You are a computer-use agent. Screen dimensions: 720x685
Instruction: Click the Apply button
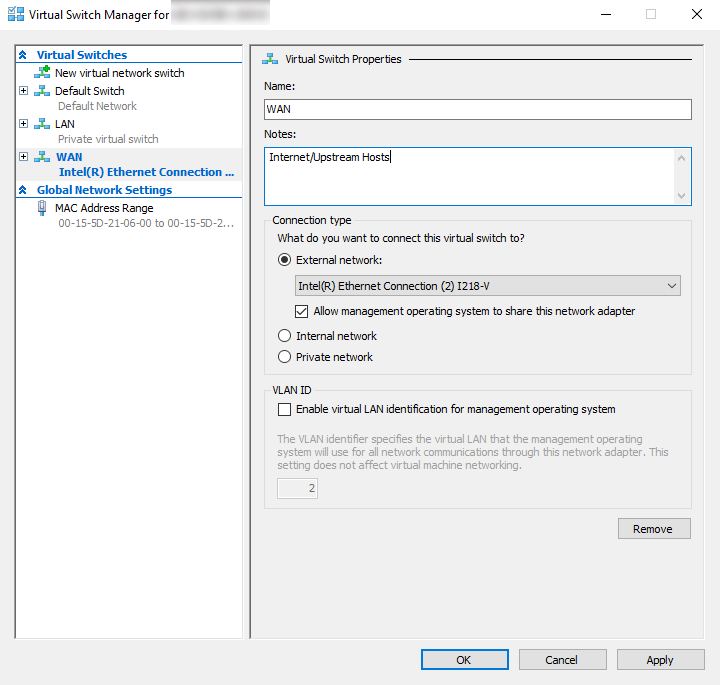pos(659,660)
